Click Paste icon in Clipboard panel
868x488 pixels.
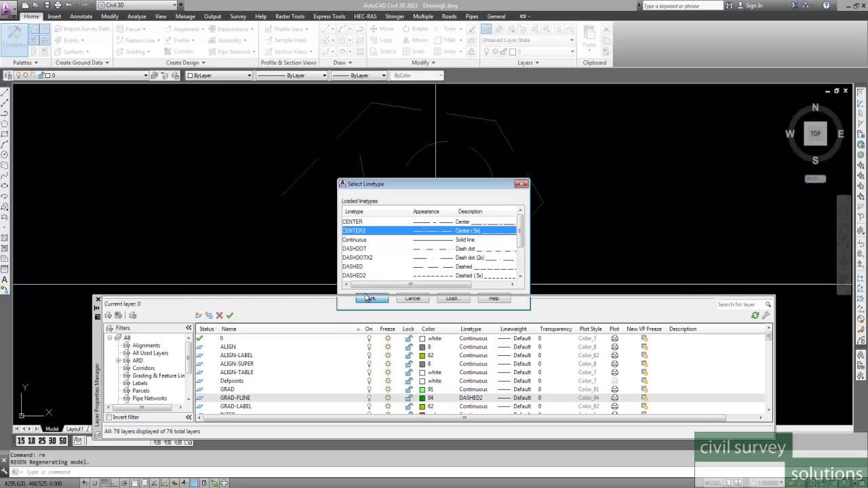click(x=589, y=37)
